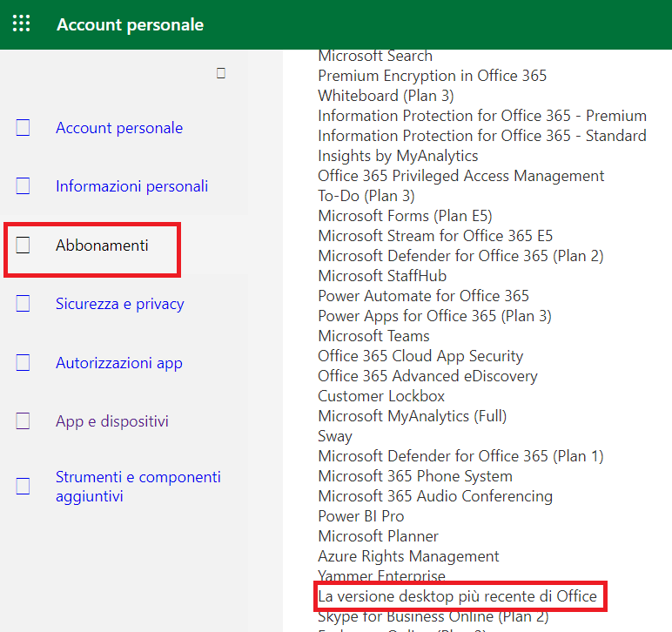
Task: Click 'Microsoft 365 Phone System'
Action: [415, 476]
